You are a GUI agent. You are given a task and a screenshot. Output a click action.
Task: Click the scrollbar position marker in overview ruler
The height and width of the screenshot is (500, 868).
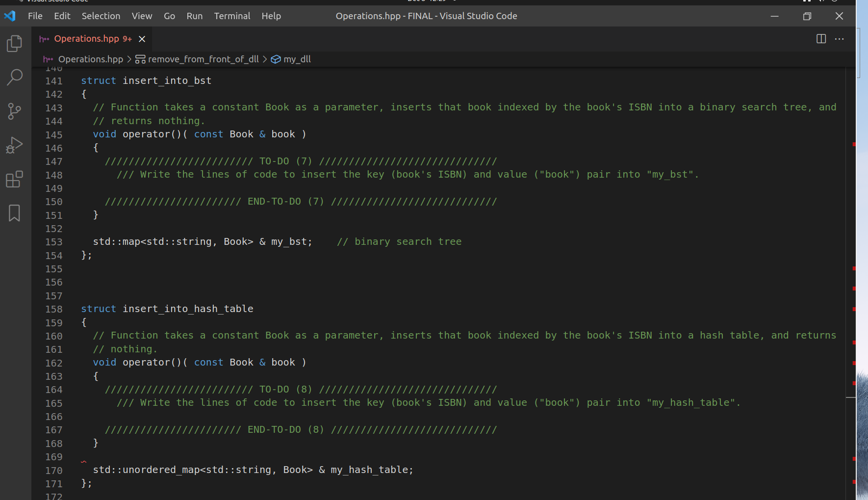pyautogui.click(x=851, y=397)
